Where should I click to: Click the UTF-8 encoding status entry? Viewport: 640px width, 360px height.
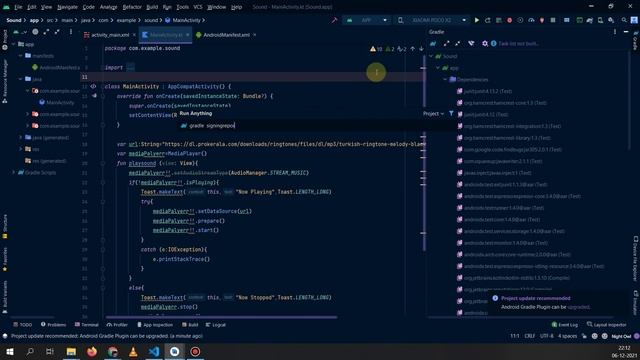tap(547, 336)
